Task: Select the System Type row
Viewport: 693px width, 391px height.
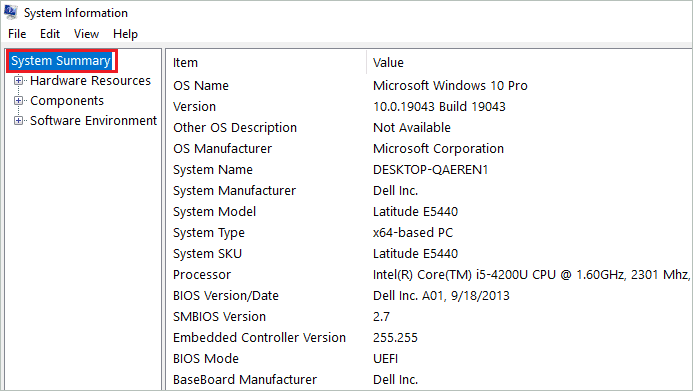Action: pyautogui.click(x=209, y=232)
